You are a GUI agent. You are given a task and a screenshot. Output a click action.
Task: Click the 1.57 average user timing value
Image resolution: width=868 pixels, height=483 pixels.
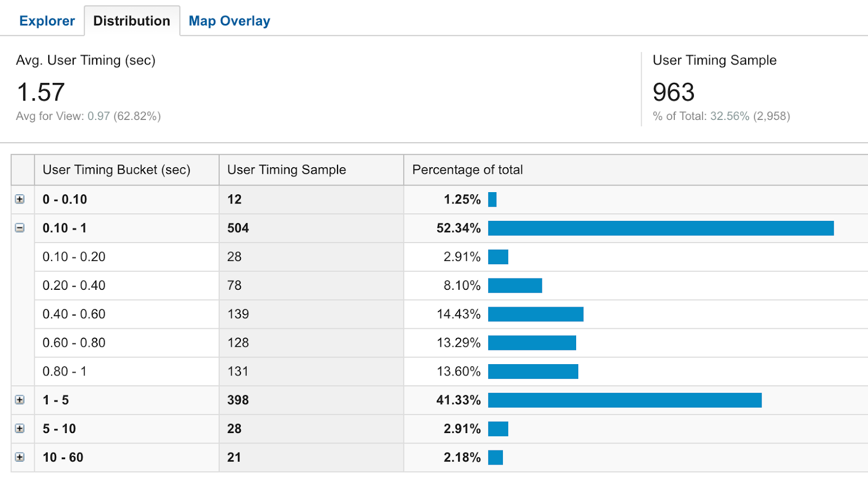(x=41, y=92)
